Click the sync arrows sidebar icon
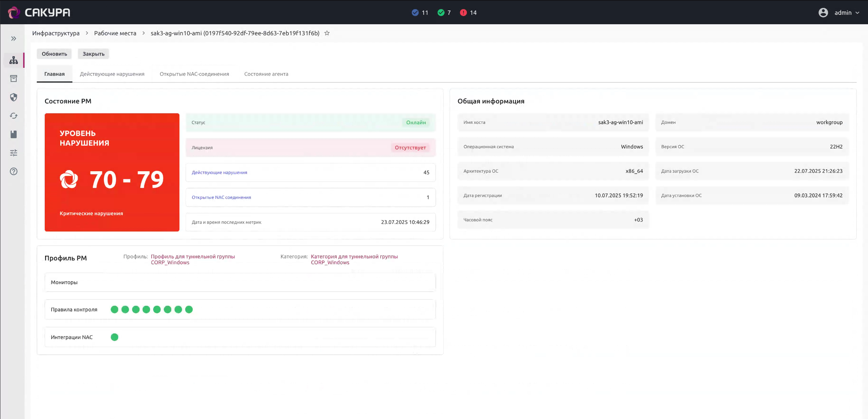This screenshot has height=419, width=868. pyautogui.click(x=14, y=116)
